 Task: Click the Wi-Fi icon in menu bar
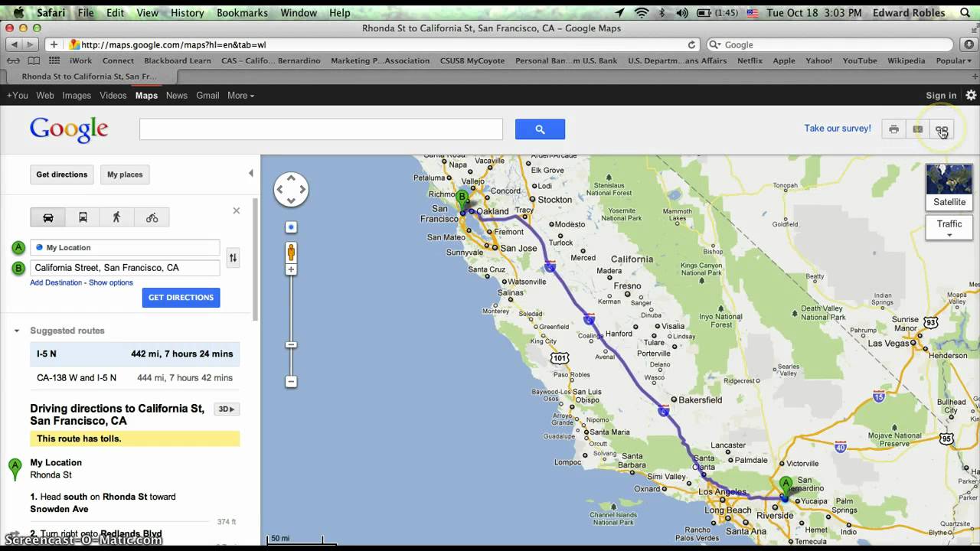[x=642, y=12]
